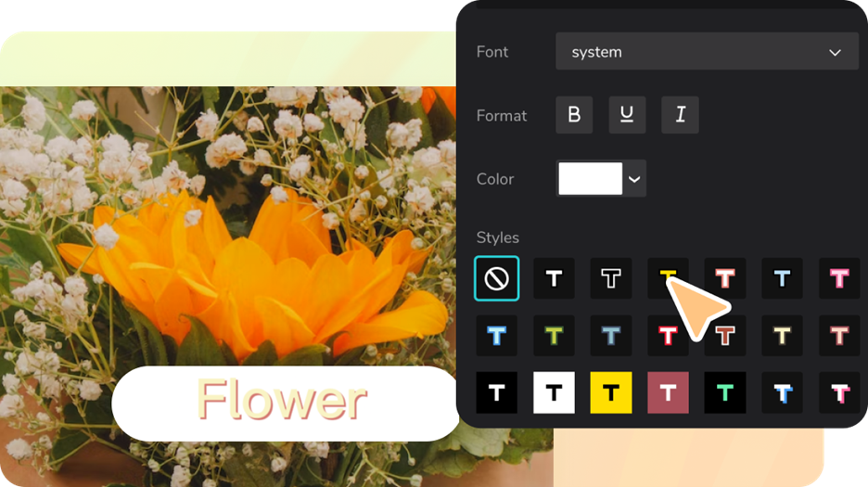Choose the olive green T text style
868x487 pixels.
click(554, 336)
